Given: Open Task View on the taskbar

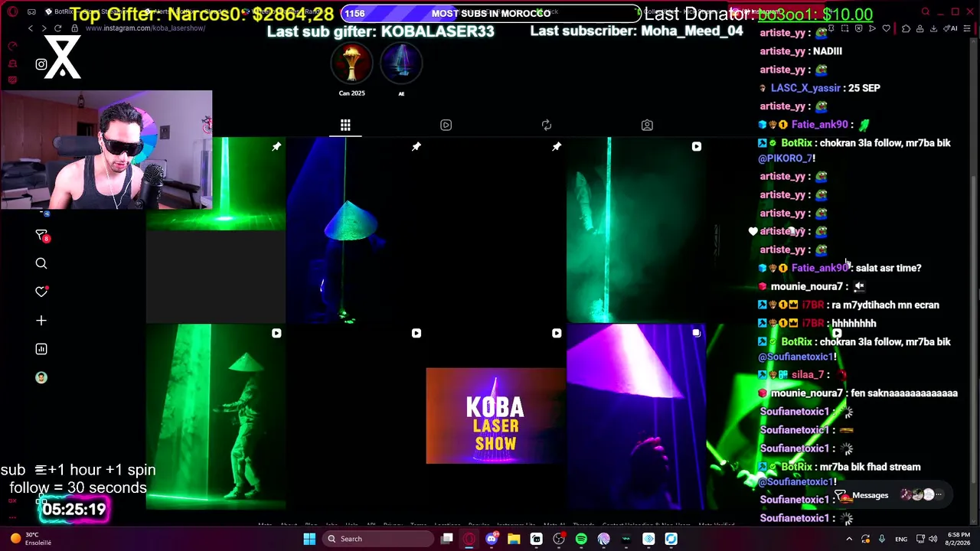Looking at the screenshot, I should (x=447, y=539).
